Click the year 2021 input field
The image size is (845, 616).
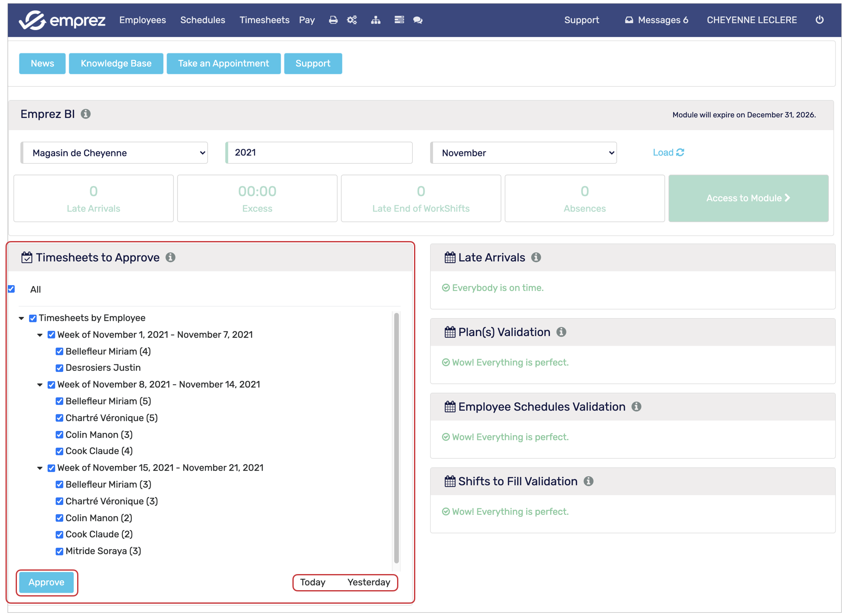319,153
